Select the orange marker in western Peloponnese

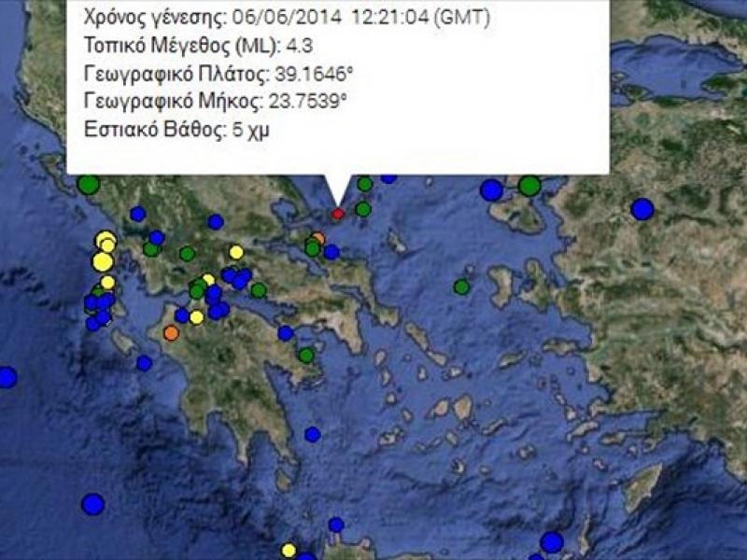click(x=171, y=332)
